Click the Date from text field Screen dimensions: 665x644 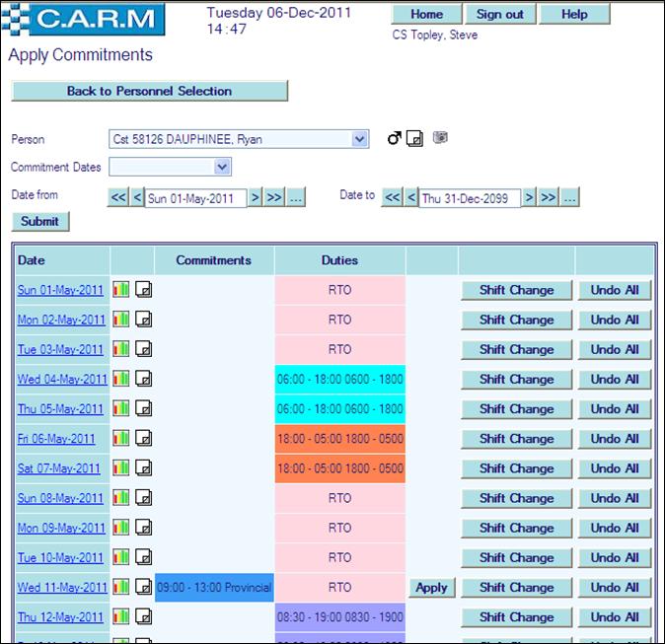coord(194,198)
